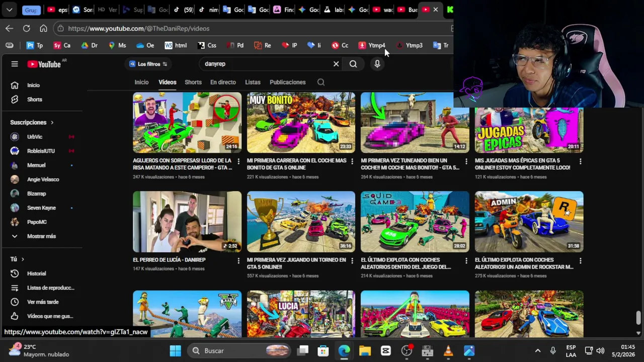Select the Videos channel tab
This screenshot has width=644, height=362.
[x=168, y=82]
